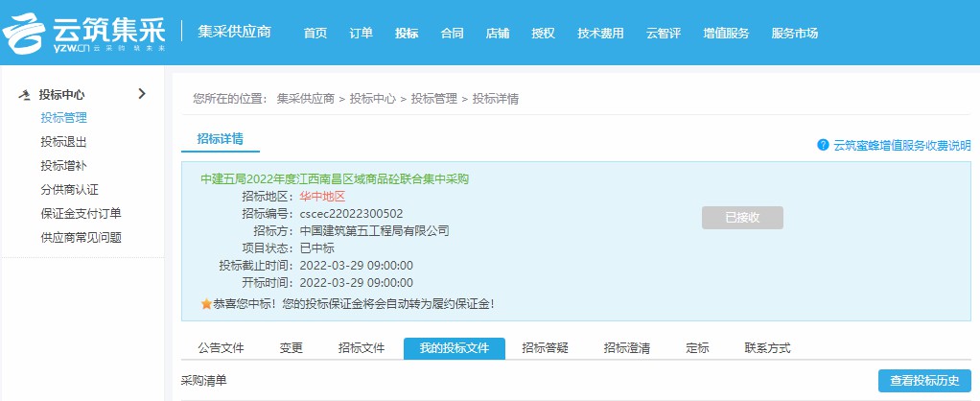Click the gray 已接收 button
Viewport: 980px width, 401px height.
(x=742, y=218)
